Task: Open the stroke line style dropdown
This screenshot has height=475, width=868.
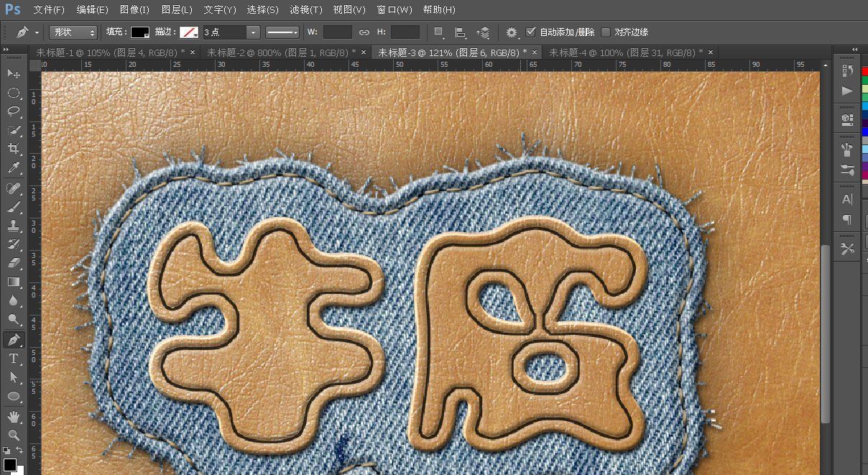Action: coord(282,32)
